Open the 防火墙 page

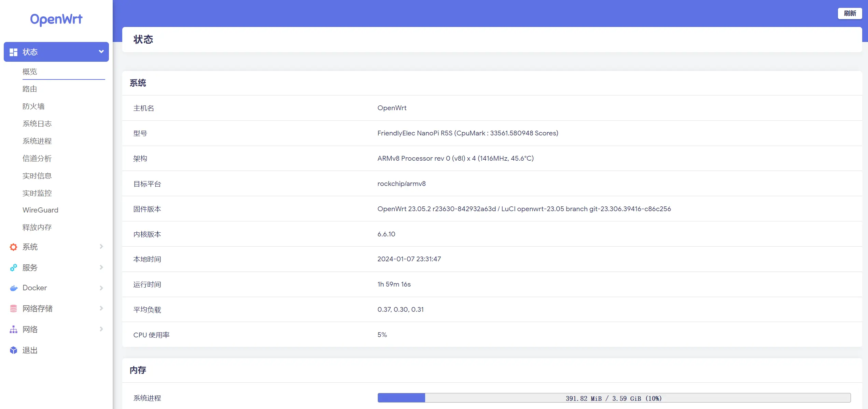(34, 106)
